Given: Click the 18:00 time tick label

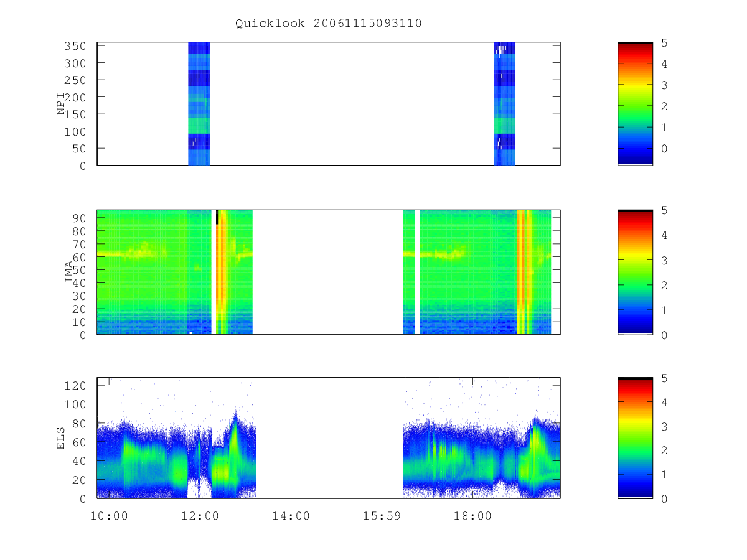Looking at the screenshot, I should [x=472, y=516].
